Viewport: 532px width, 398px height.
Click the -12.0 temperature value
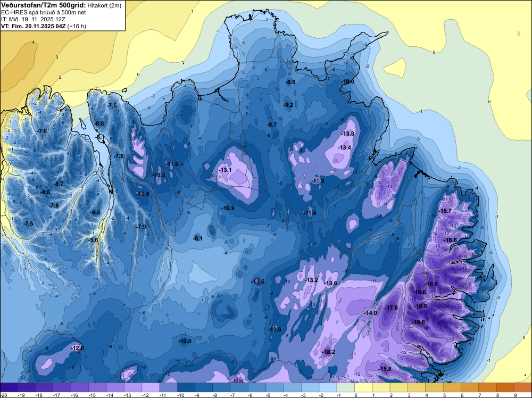click(77, 349)
